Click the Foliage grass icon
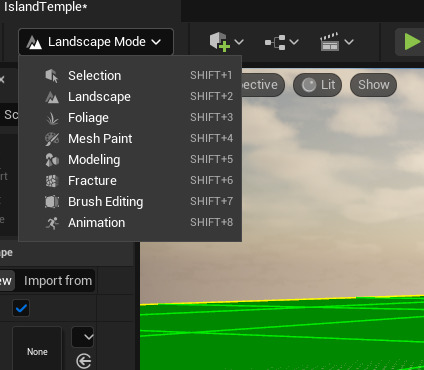The height and width of the screenshot is (370, 424). (x=52, y=118)
